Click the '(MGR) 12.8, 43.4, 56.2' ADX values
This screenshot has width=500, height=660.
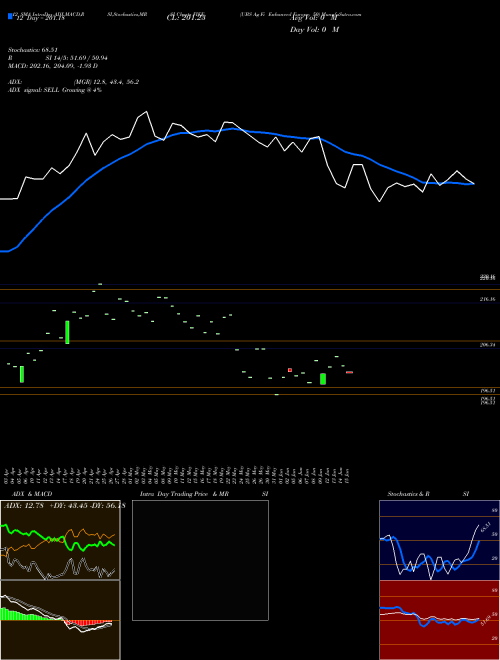pyautogui.click(x=106, y=82)
